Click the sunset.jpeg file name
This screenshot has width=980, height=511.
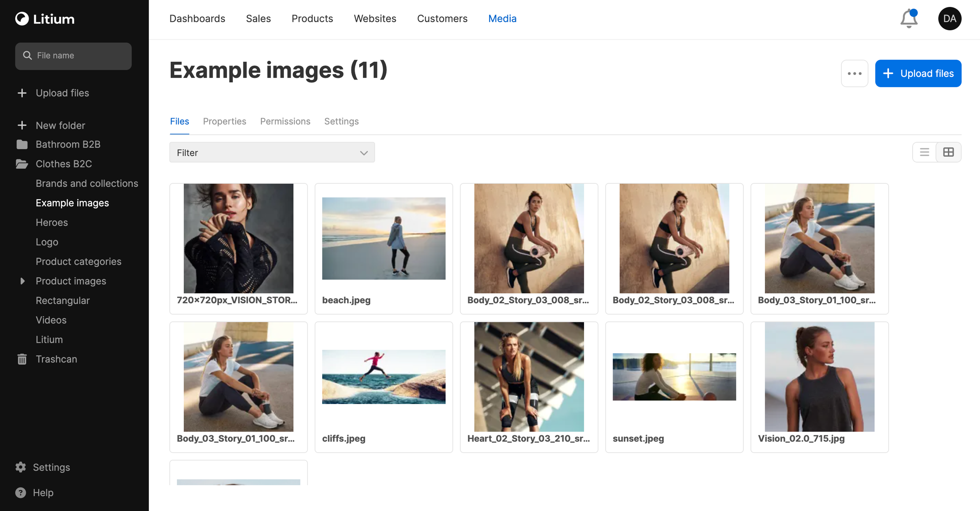[x=638, y=438]
